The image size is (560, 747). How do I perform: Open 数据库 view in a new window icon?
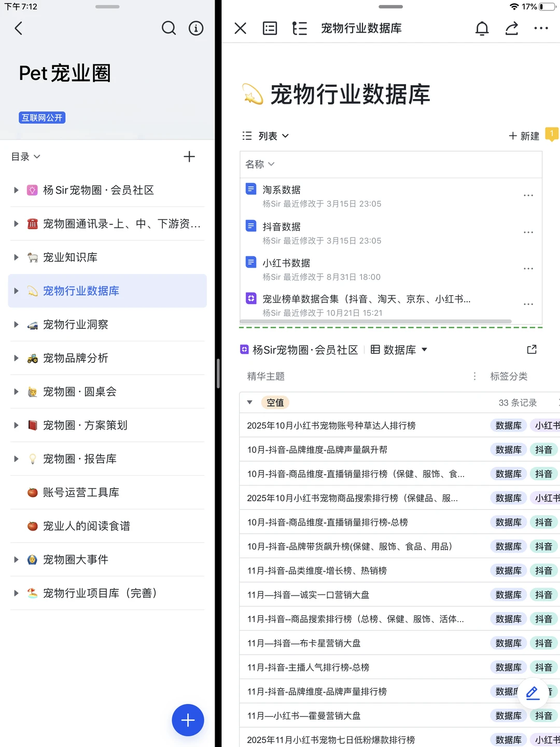coord(531,350)
